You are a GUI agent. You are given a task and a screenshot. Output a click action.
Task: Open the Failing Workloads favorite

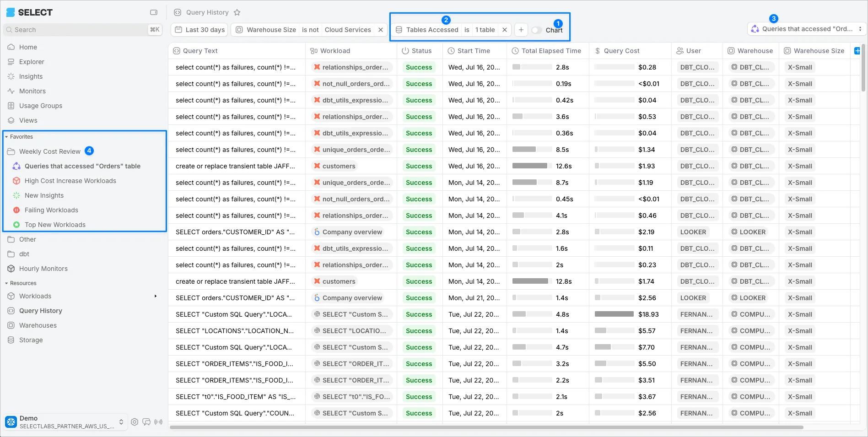[51, 210]
